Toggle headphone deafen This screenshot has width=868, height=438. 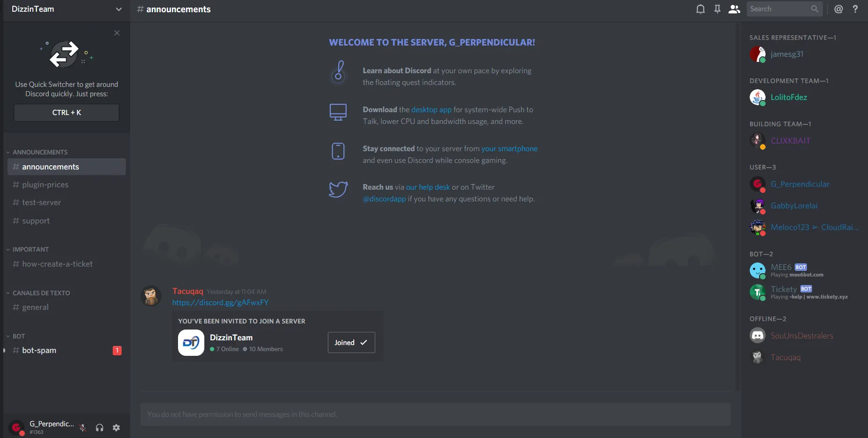(100, 427)
